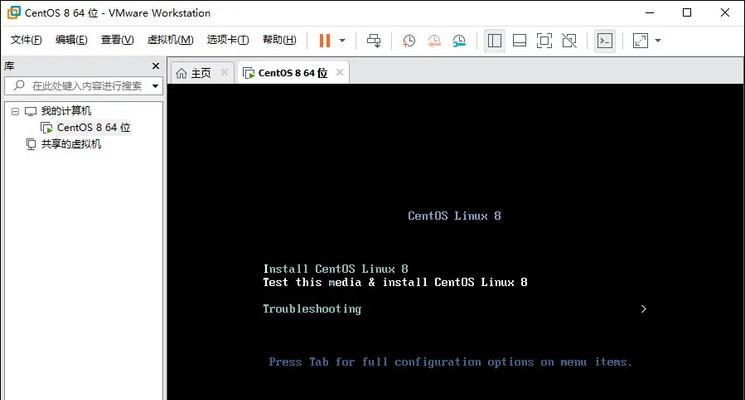Open the stretch display dropdown arrow

(658, 40)
